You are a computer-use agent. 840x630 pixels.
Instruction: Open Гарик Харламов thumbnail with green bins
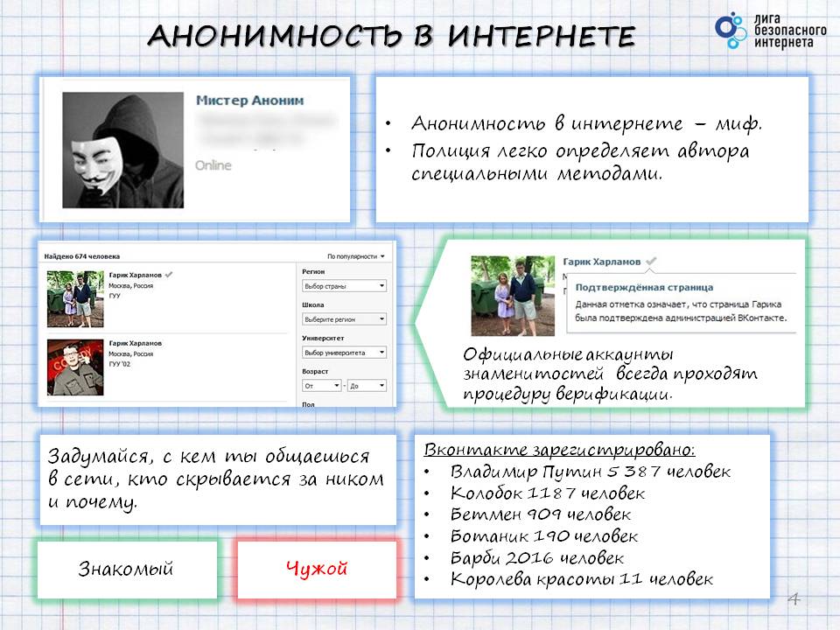click(x=75, y=299)
